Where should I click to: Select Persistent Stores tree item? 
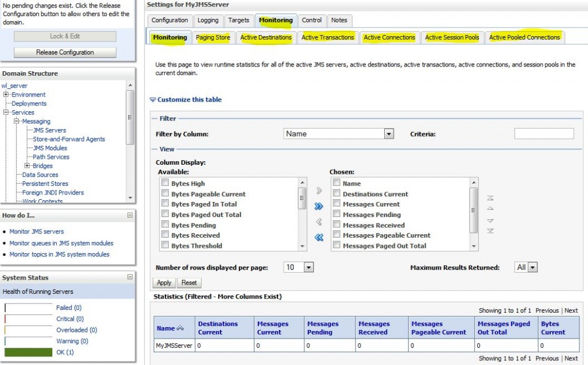coord(45,184)
